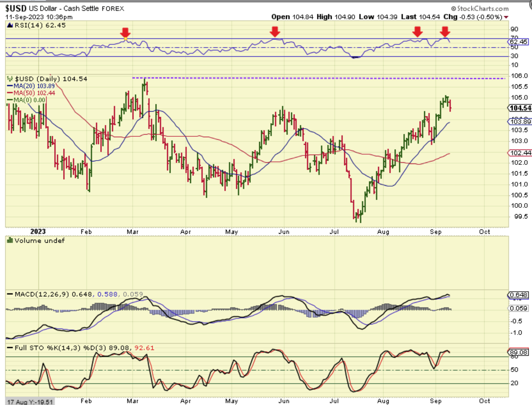Click the 2023 label on the time axis
532x405 pixels.
[38, 232]
